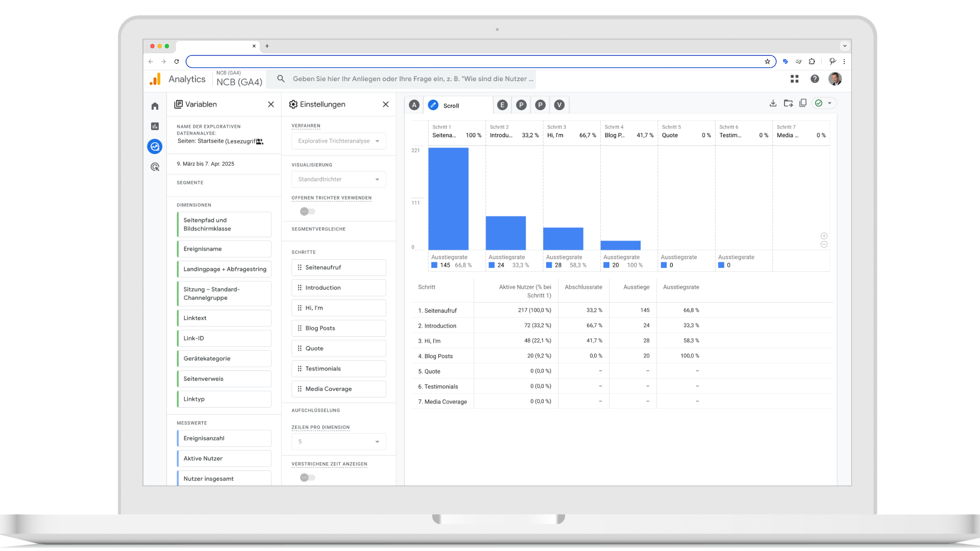The width and height of the screenshot is (980, 551).
Task: Switch to the tab labeled V
Action: point(559,105)
